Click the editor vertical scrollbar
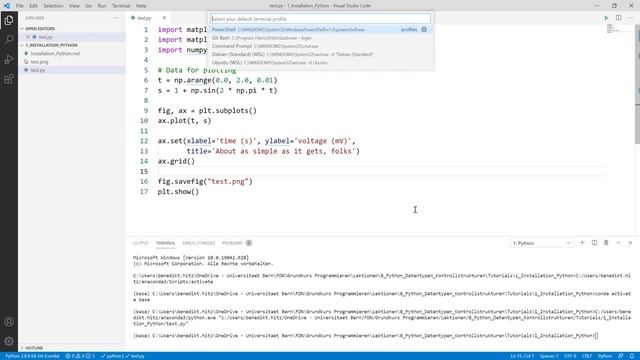 [638, 84]
